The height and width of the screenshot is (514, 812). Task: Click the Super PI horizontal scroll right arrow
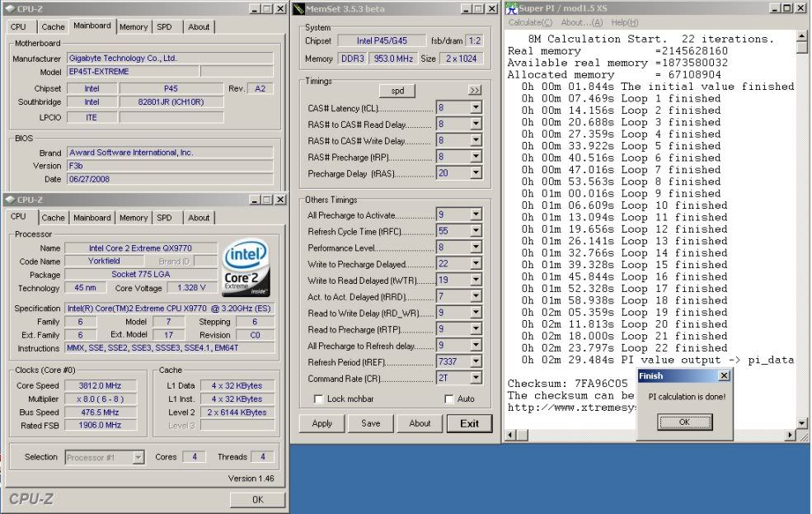click(791, 436)
